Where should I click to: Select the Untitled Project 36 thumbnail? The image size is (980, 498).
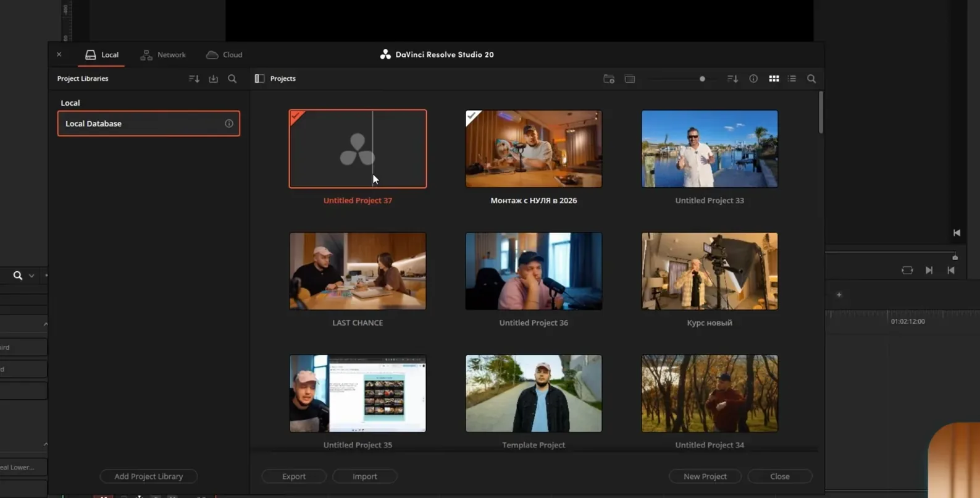pyautogui.click(x=534, y=271)
